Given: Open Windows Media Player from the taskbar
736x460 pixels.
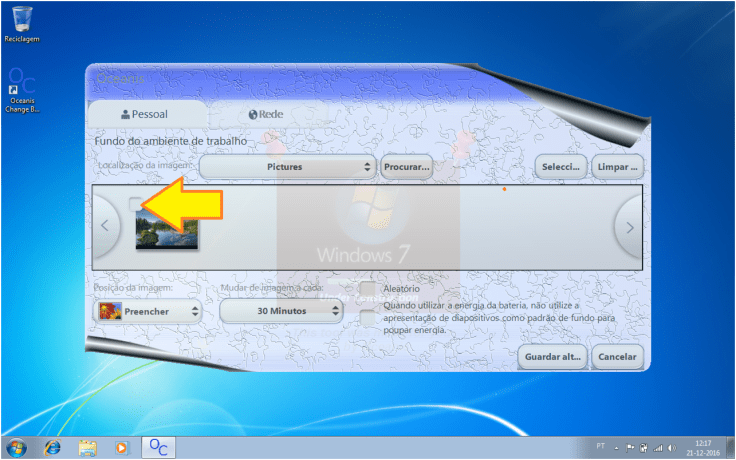Looking at the screenshot, I should coord(122,446).
